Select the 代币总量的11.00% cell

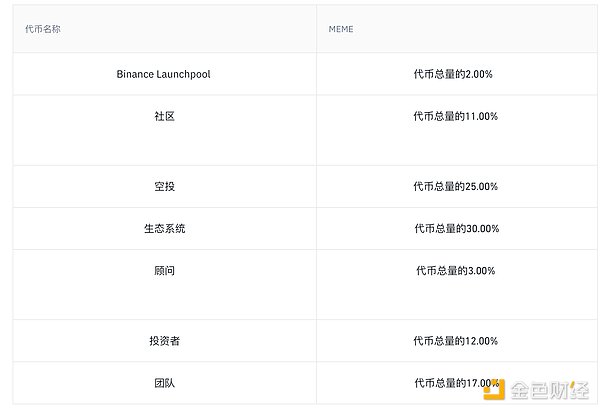pos(455,116)
